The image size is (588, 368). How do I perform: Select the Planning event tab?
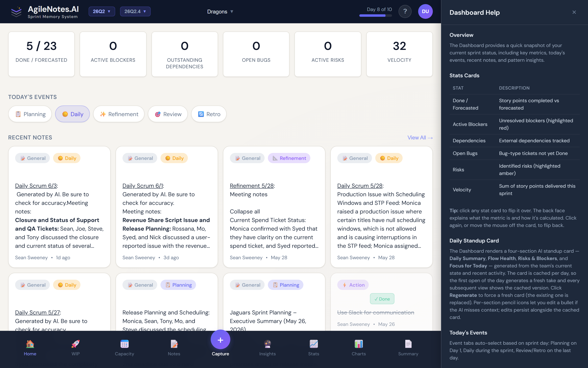pyautogui.click(x=30, y=114)
